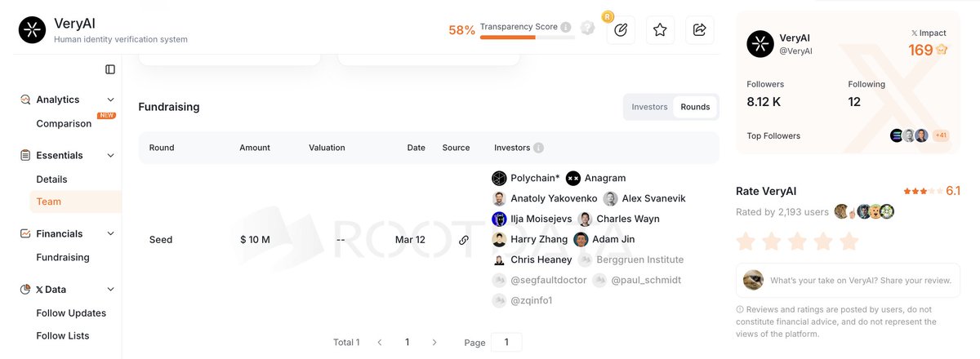Open Adam Jin's avatar
Screen dimensions: 980x359
coord(581,239)
